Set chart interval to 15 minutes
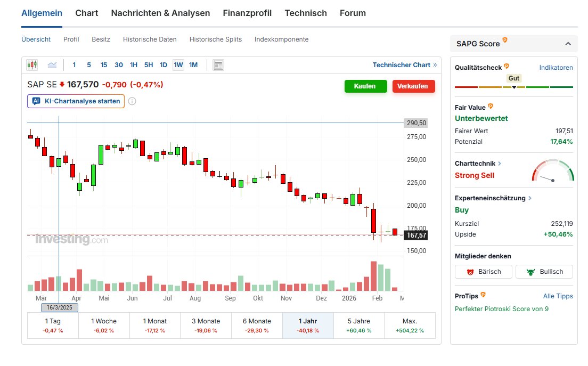 [x=104, y=65]
